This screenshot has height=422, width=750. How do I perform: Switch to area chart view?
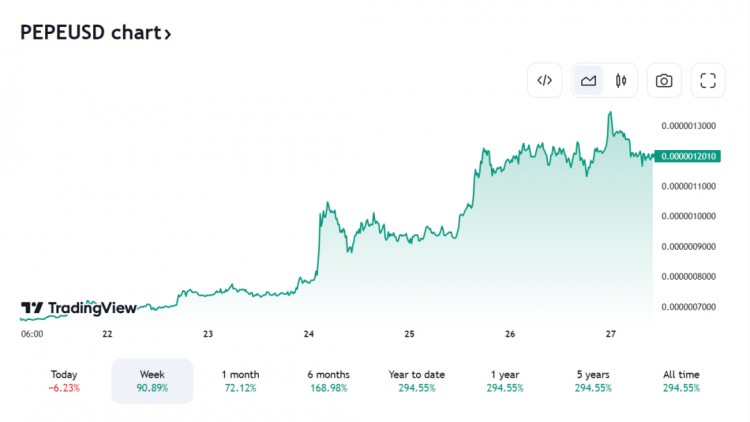click(588, 80)
